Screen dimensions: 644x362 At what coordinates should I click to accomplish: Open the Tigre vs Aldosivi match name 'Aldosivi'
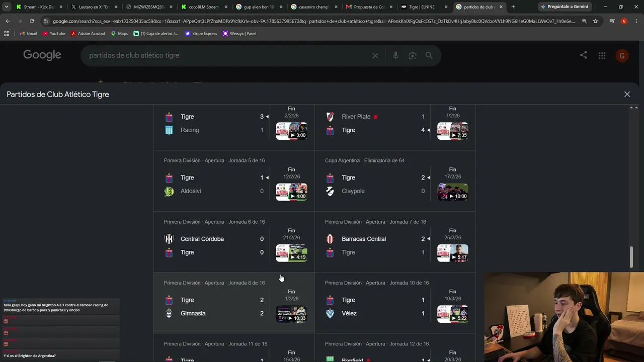[191, 191]
